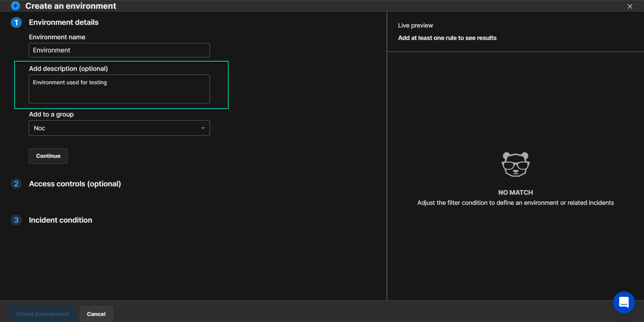Open the chat support bubble
This screenshot has height=322, width=644.
pos(624,302)
